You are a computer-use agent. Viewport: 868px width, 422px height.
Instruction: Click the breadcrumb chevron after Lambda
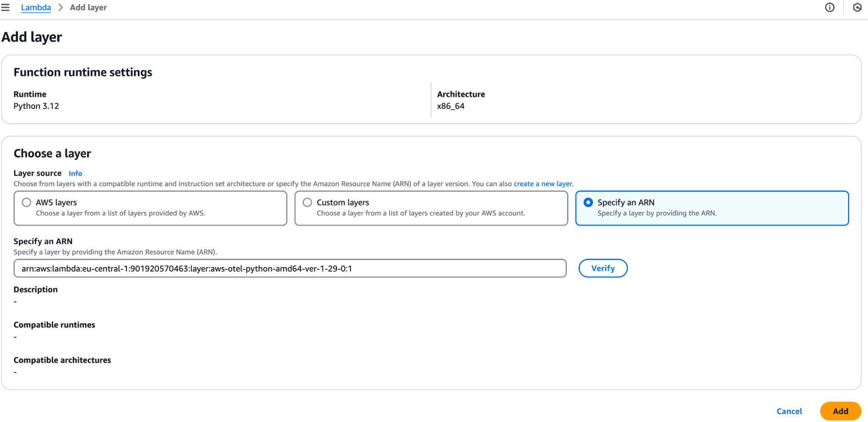[x=61, y=7]
